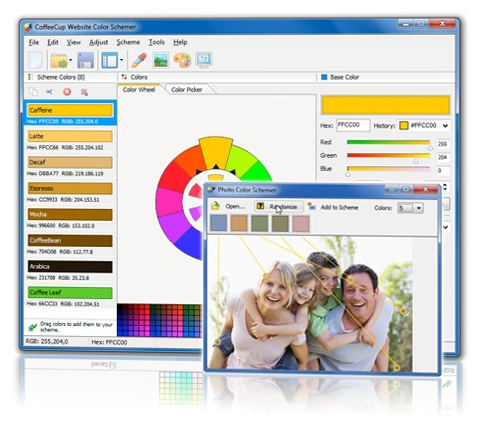Select the Caffeine scheme color
The width and height of the screenshot is (484, 432).
70,113
